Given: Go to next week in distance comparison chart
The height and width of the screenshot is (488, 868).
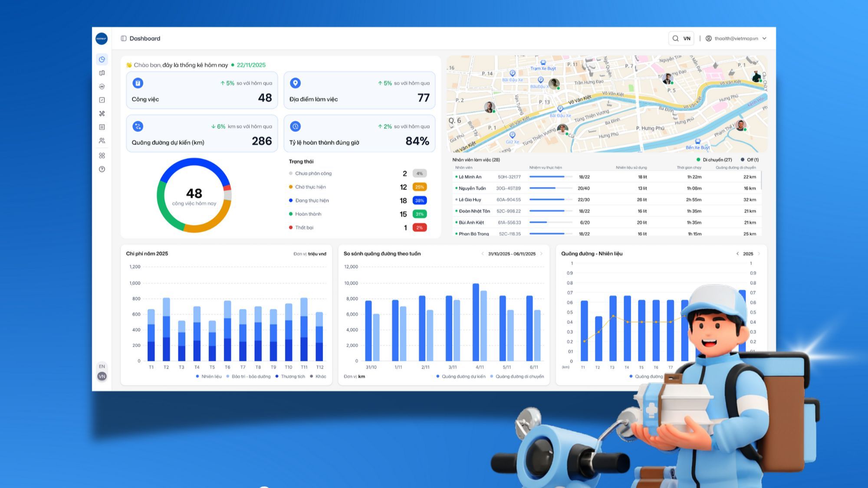Looking at the screenshot, I should coord(541,254).
